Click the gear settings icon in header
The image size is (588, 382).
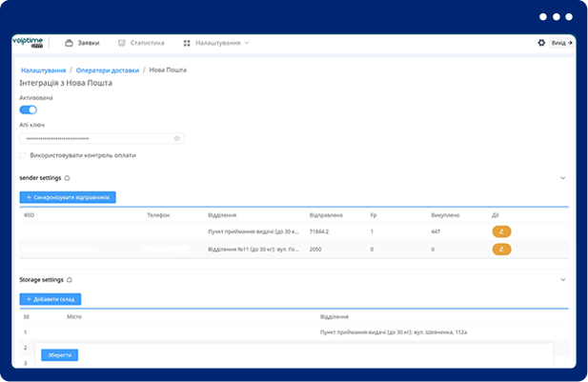coord(541,43)
